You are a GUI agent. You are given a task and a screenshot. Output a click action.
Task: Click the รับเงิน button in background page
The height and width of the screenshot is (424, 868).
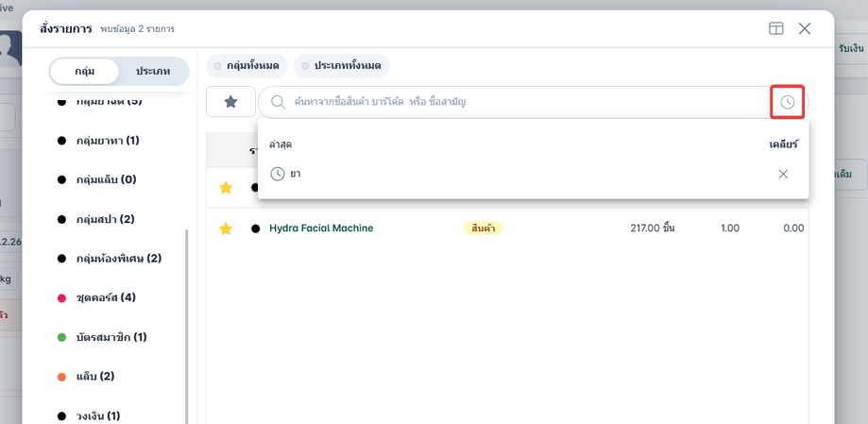point(851,49)
